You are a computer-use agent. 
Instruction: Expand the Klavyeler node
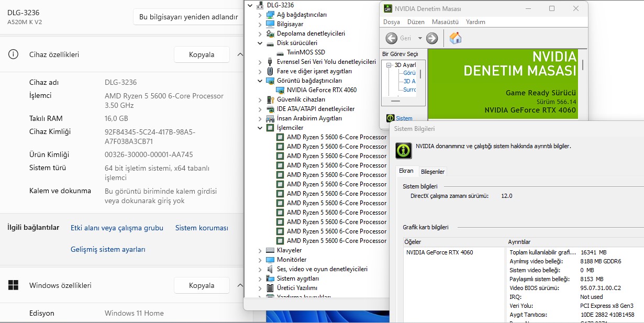pyautogui.click(x=260, y=250)
